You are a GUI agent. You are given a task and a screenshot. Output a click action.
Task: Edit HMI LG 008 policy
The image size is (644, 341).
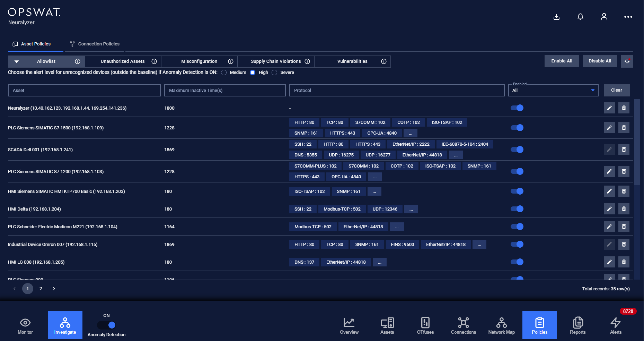coord(609,262)
